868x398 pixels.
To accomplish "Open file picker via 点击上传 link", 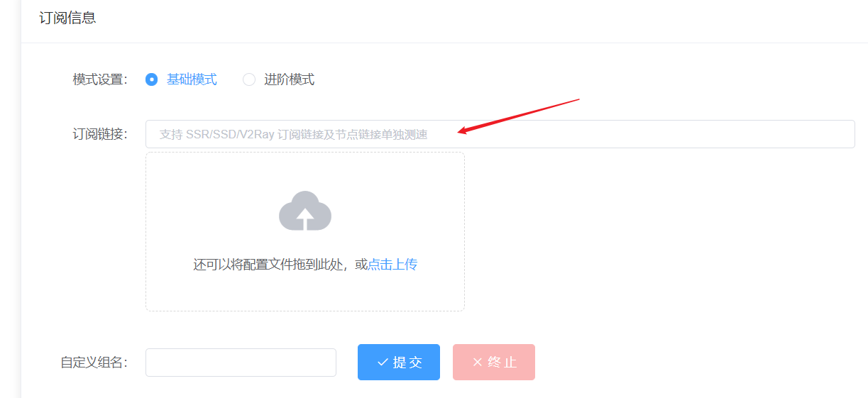I will pos(392,265).
